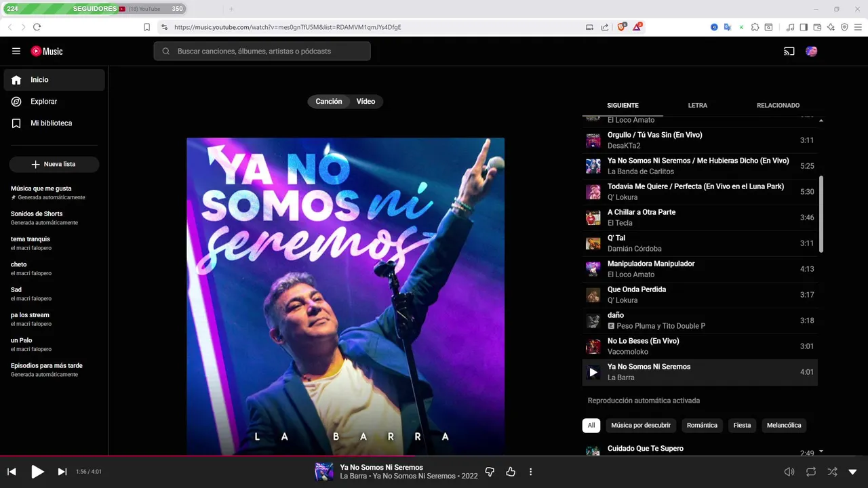868x488 pixels.
Task: Play Todavía Me Quiere / Perfecta in queue
Action: 700,192
